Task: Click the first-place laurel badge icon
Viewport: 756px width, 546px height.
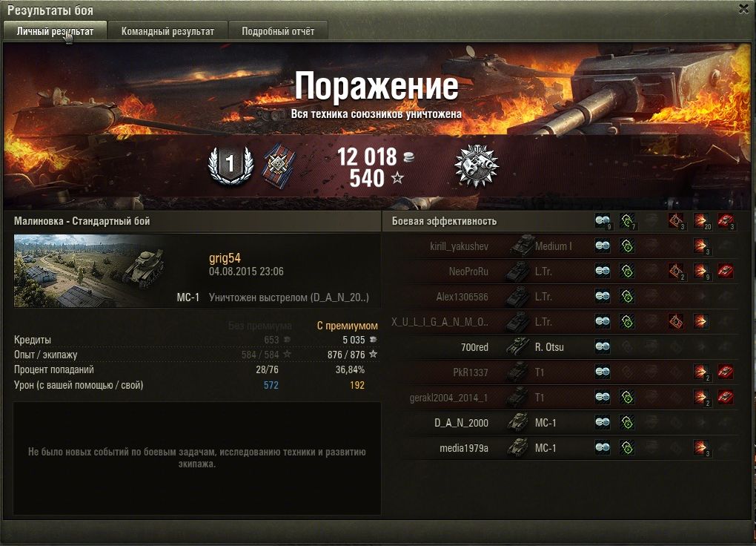Action: pyautogui.click(x=231, y=165)
